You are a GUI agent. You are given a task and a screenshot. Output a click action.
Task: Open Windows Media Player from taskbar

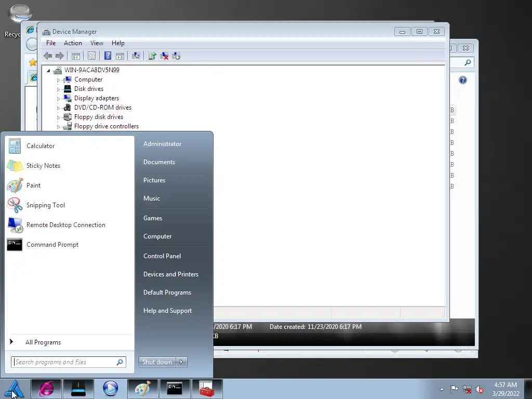110,389
